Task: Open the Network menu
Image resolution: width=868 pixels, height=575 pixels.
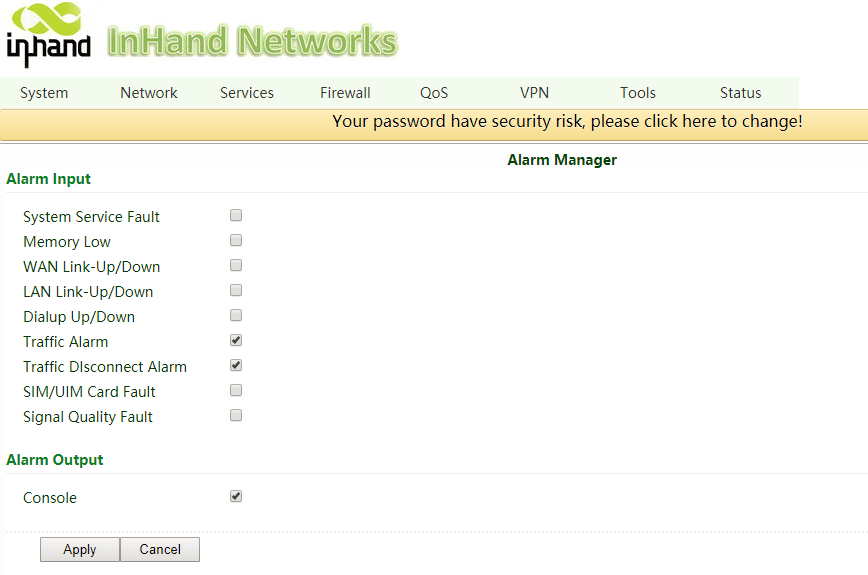Action: (149, 93)
